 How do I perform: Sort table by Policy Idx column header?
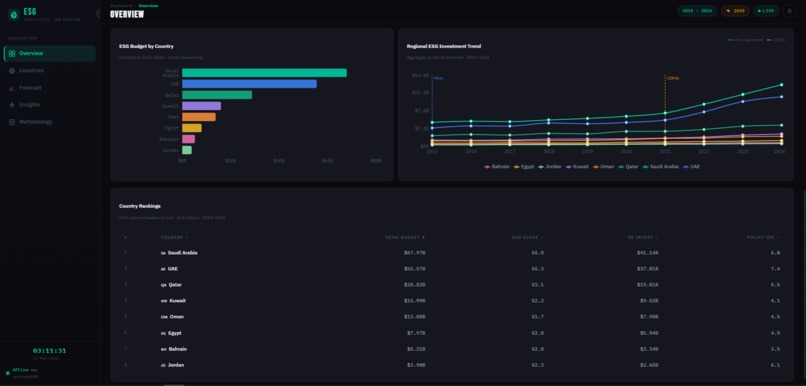[763, 237]
